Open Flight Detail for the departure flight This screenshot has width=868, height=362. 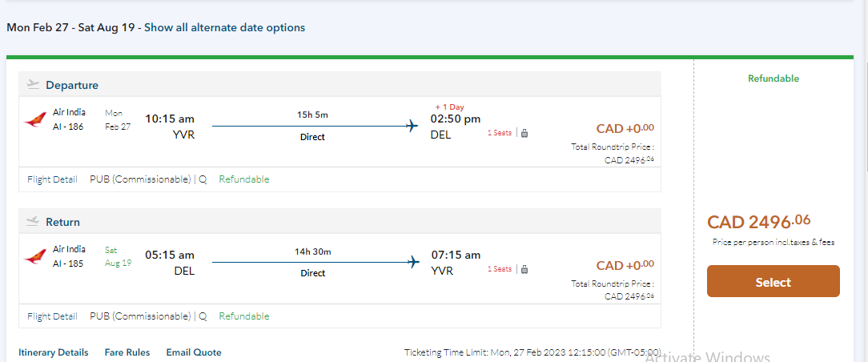pyautogui.click(x=52, y=179)
